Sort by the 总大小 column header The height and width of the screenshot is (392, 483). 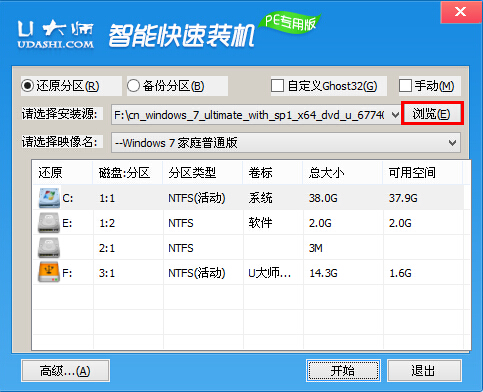click(x=343, y=173)
